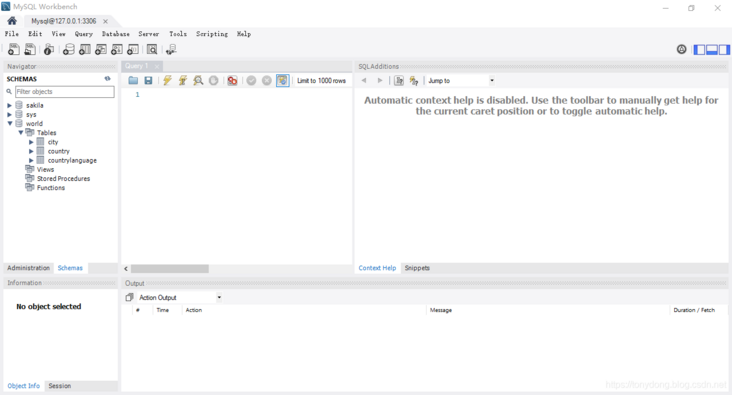732x395 pixels.
Task: Save the script using the floppy disk icon
Action: click(x=148, y=80)
